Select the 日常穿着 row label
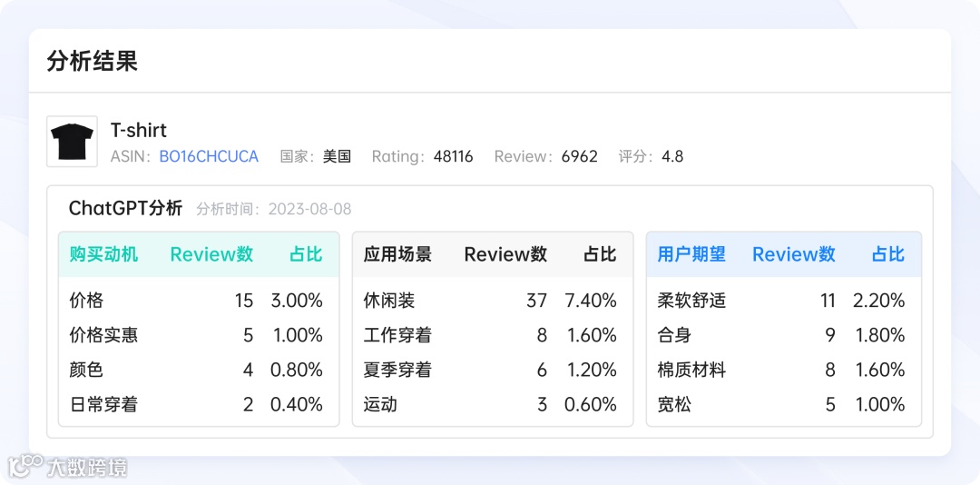980x485 pixels. [103, 404]
